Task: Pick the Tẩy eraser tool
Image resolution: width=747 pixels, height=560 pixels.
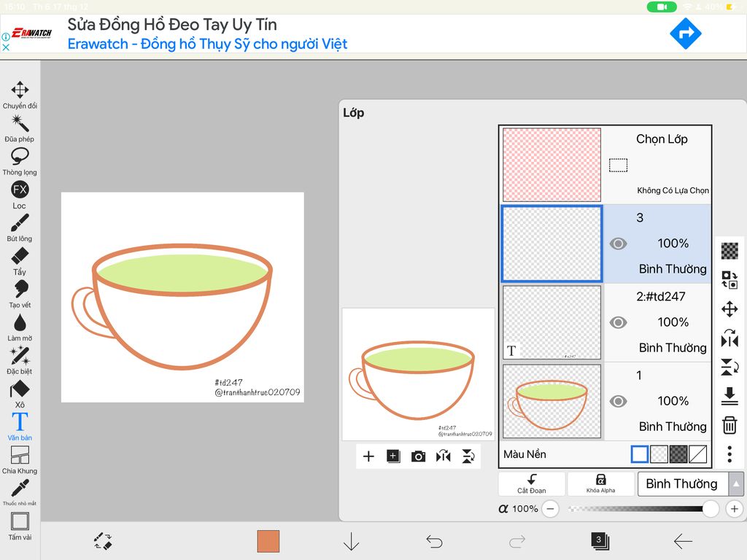Action: pyautogui.click(x=20, y=261)
